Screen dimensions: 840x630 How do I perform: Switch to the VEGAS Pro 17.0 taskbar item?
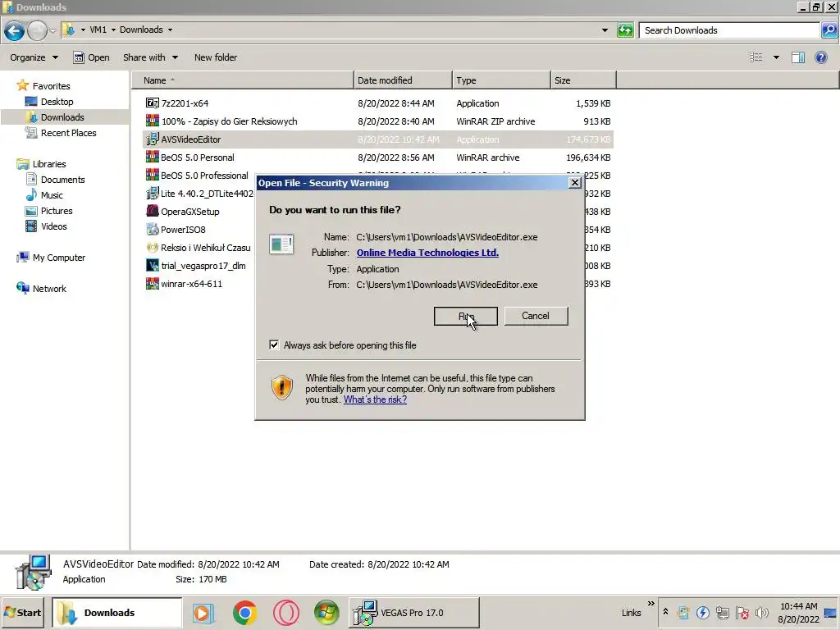tap(413, 612)
